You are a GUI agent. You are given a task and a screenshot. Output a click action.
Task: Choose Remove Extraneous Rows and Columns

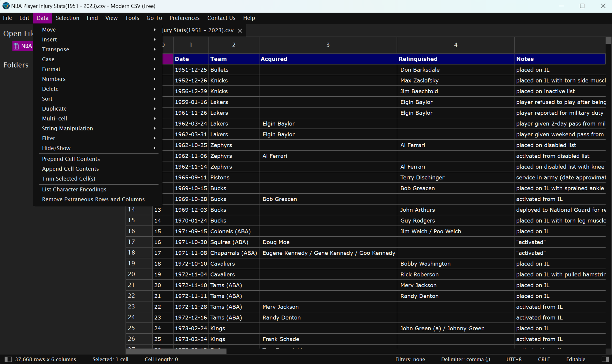(93, 199)
